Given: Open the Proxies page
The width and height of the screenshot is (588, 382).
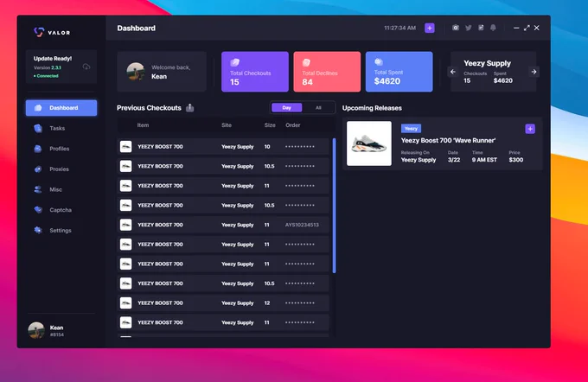Looking at the screenshot, I should (x=60, y=169).
